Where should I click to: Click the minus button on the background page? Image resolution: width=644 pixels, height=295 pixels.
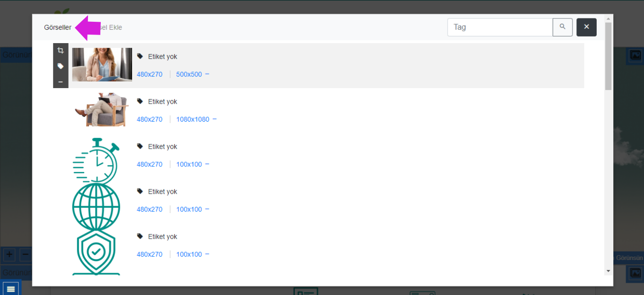pyautogui.click(x=26, y=255)
